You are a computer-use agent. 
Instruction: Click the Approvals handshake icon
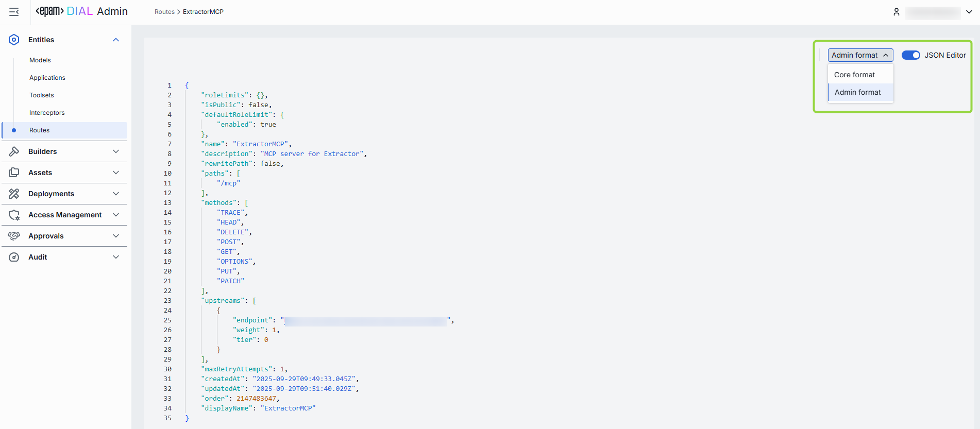tap(14, 236)
